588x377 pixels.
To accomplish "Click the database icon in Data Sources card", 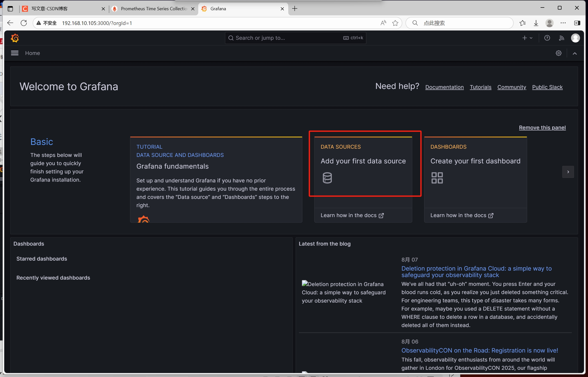I will [x=327, y=178].
